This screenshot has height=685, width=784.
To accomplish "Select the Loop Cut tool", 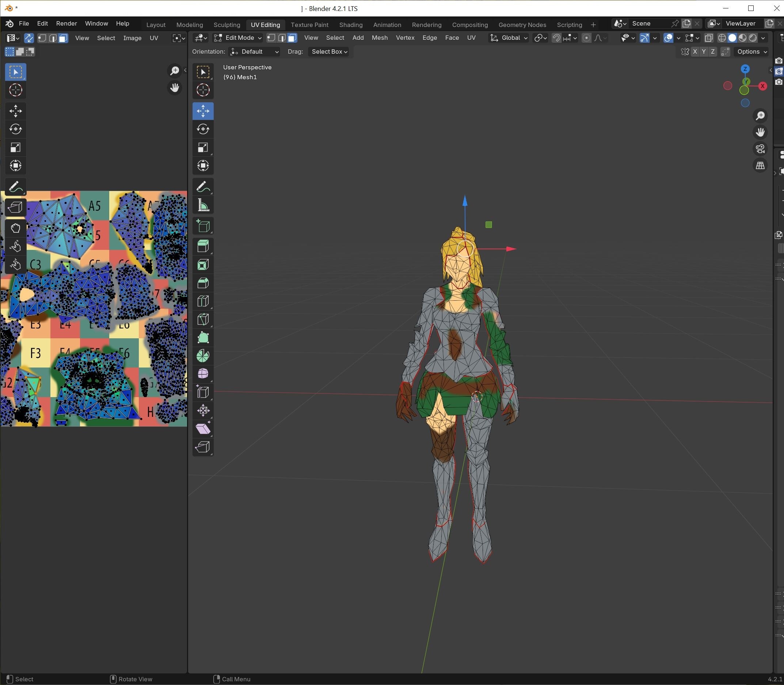I will [x=203, y=301].
